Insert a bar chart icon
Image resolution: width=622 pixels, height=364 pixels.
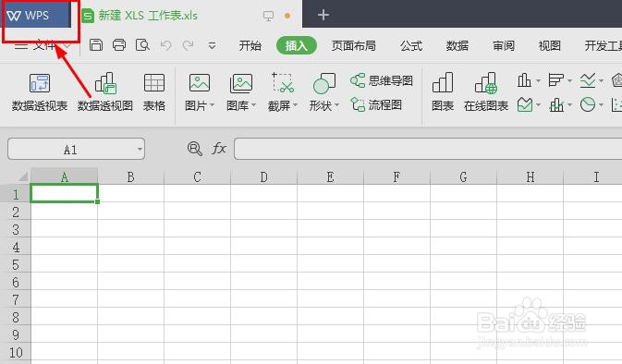pyautogui.click(x=555, y=80)
